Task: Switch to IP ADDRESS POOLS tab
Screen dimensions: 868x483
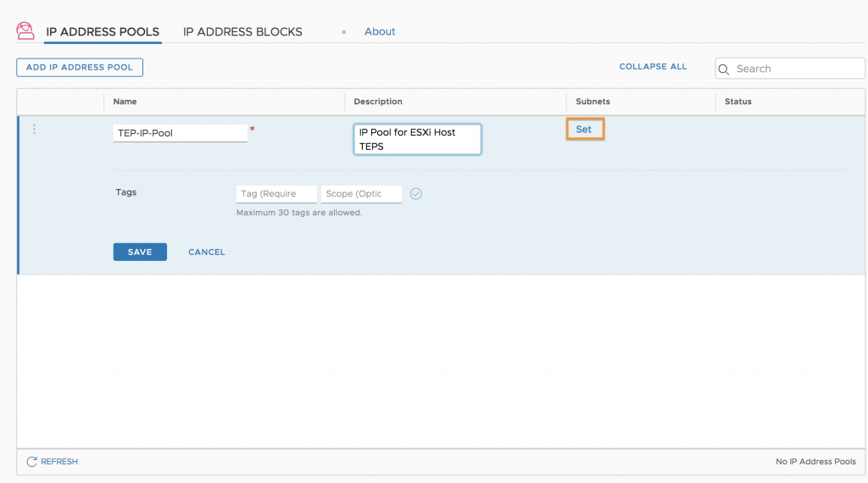Action: click(x=103, y=31)
